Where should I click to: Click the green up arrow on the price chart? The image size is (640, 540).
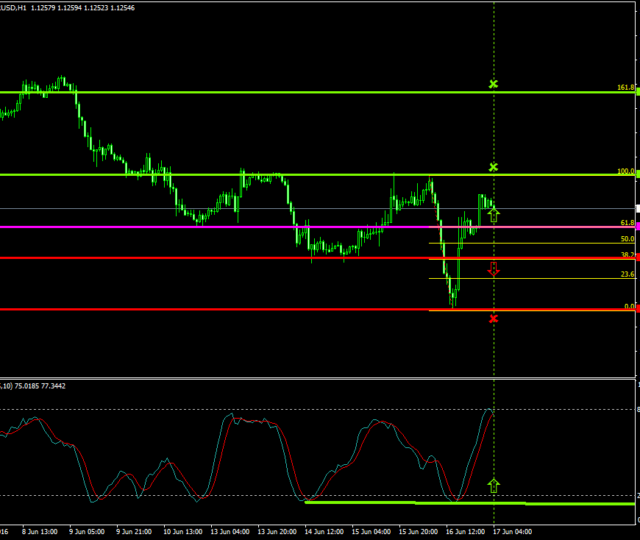(x=493, y=213)
